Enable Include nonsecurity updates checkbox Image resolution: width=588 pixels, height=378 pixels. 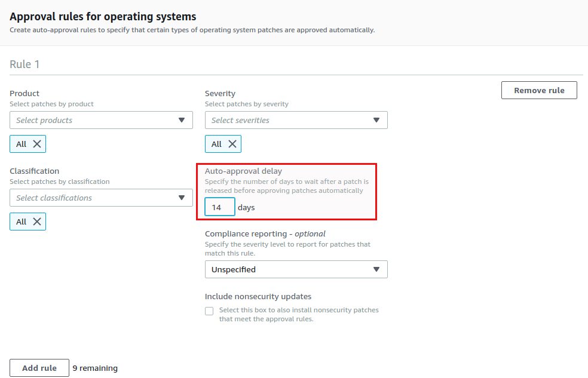click(209, 311)
